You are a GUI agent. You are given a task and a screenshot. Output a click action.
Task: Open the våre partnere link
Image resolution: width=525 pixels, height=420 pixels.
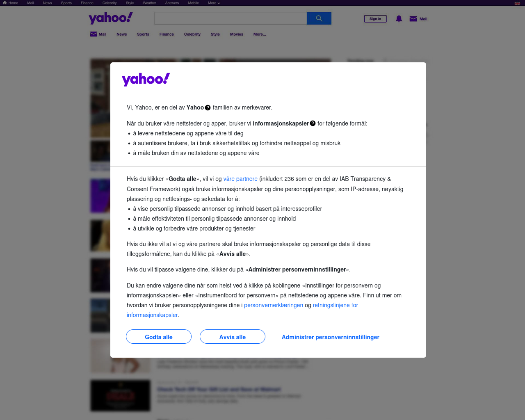240,179
